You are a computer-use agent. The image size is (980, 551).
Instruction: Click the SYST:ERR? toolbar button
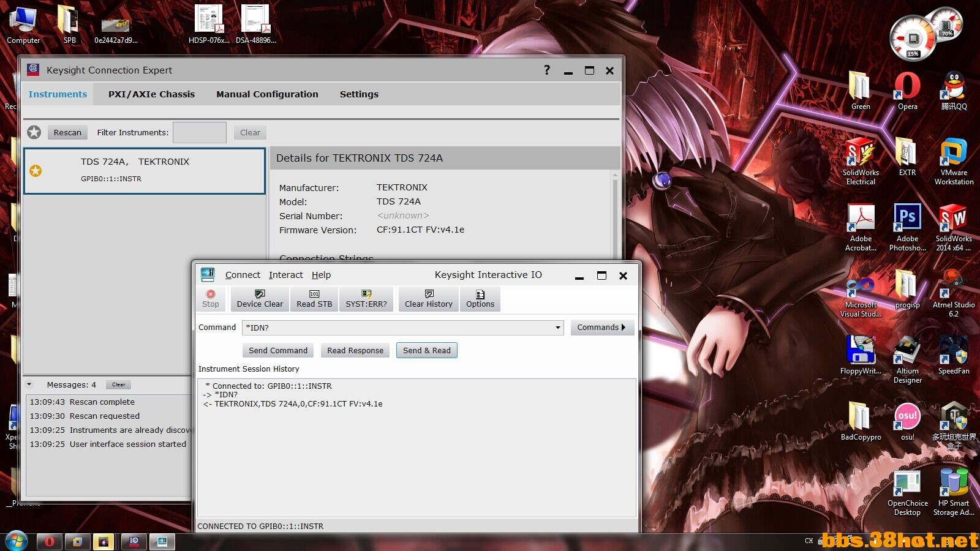366,299
